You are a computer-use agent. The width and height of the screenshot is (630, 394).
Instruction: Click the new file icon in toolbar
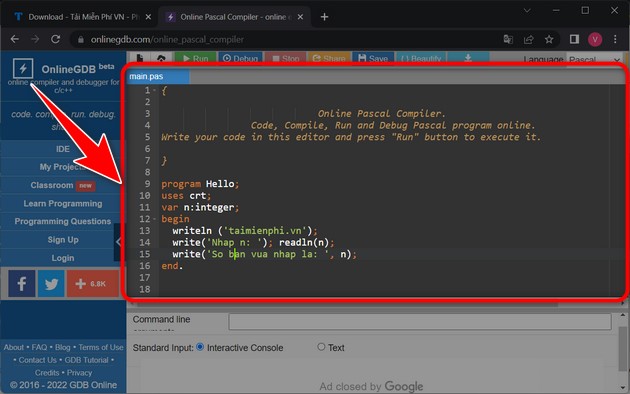click(x=140, y=58)
